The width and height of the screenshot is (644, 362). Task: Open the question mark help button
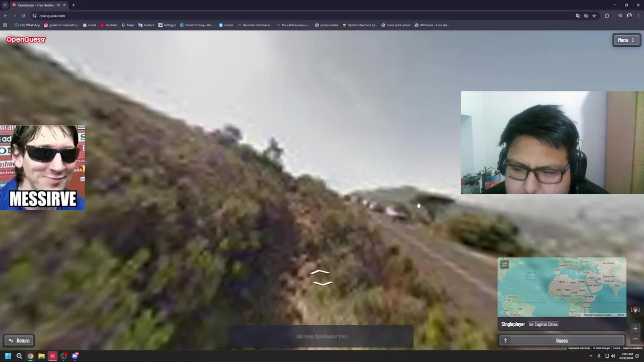coord(505,341)
